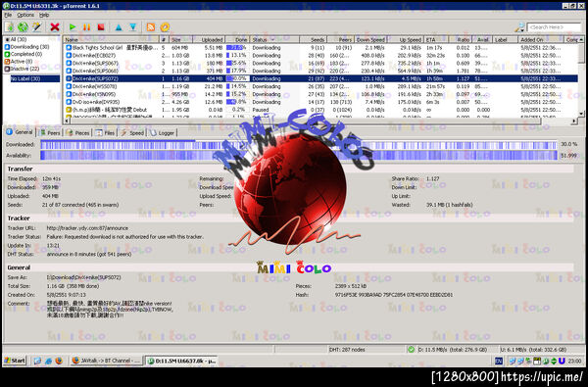Sort by the Size column header
Image resolution: width=588 pixels, height=387 pixels.
click(180, 39)
